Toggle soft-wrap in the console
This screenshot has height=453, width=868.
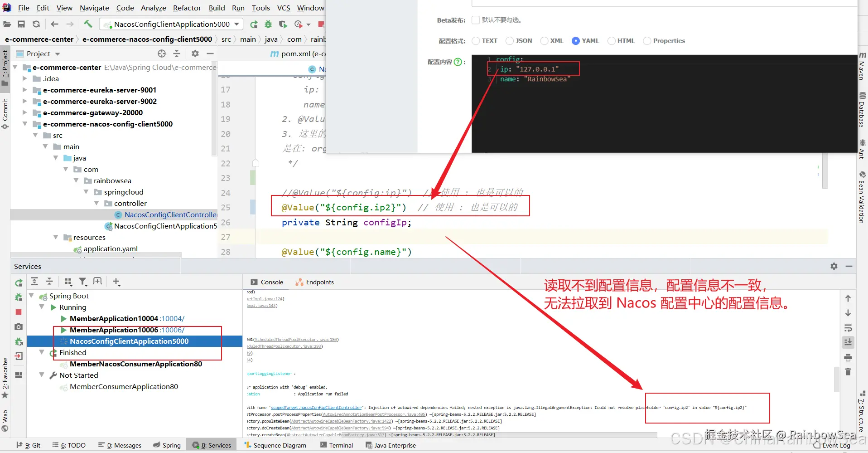[x=848, y=328]
